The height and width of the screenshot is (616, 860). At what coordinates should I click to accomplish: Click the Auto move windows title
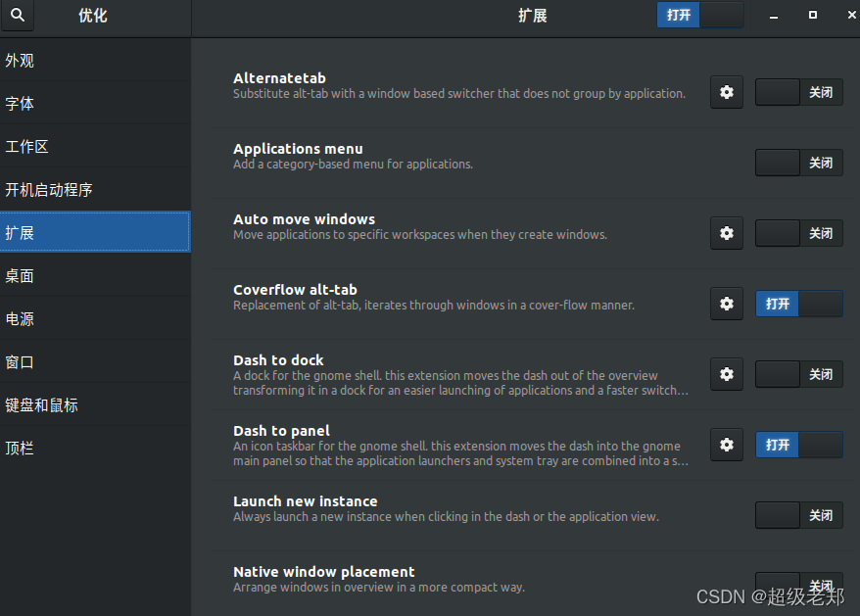click(x=304, y=219)
